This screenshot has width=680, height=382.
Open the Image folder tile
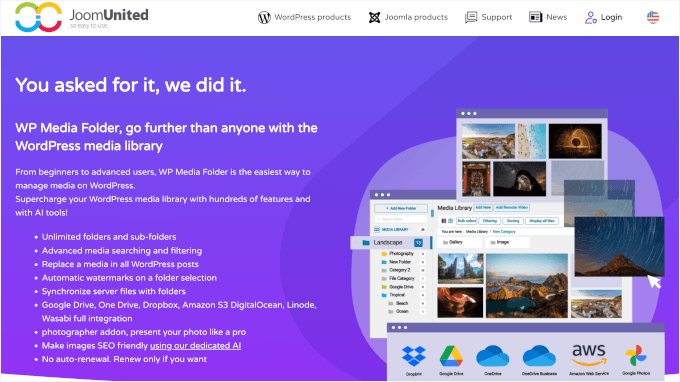click(507, 242)
